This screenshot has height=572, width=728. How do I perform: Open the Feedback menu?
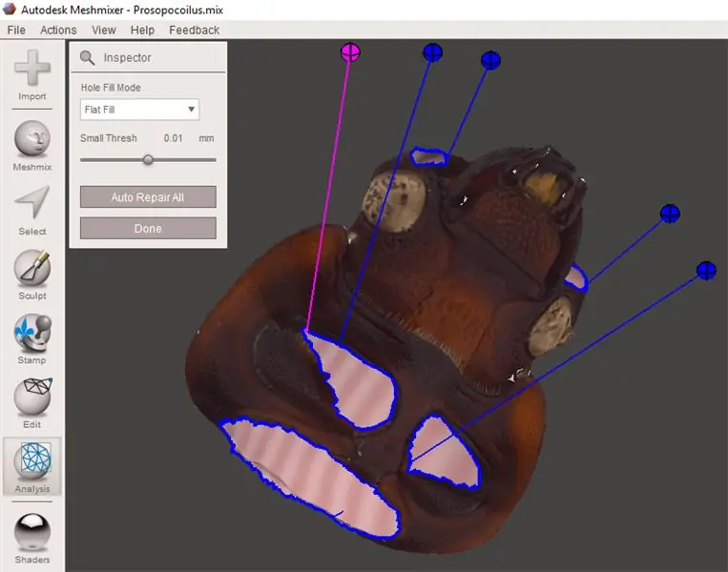click(194, 30)
